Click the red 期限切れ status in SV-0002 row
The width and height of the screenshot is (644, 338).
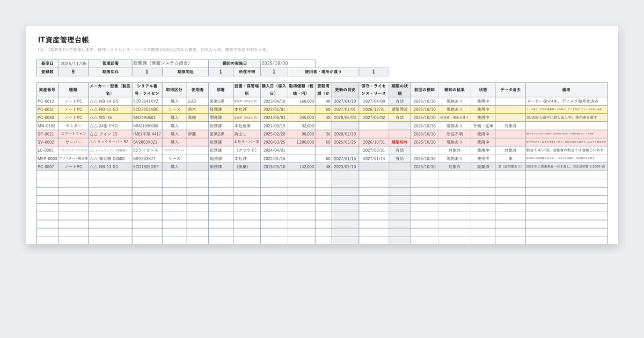coord(400,142)
